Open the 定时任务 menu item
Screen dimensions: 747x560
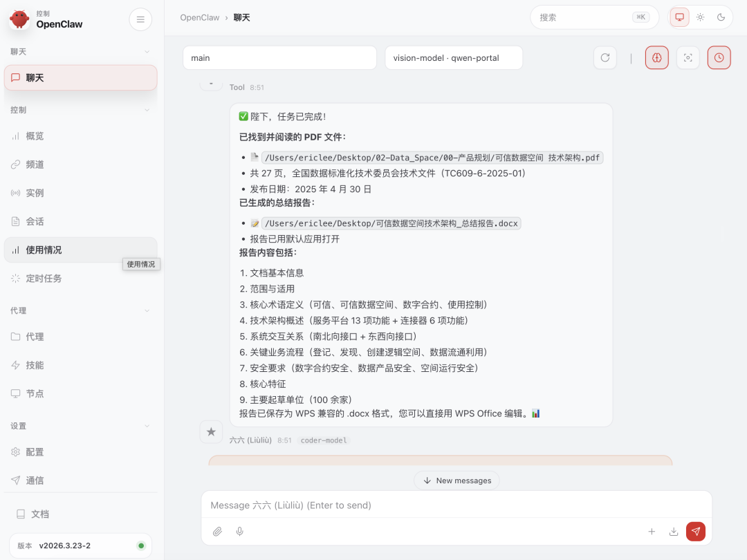(x=44, y=279)
